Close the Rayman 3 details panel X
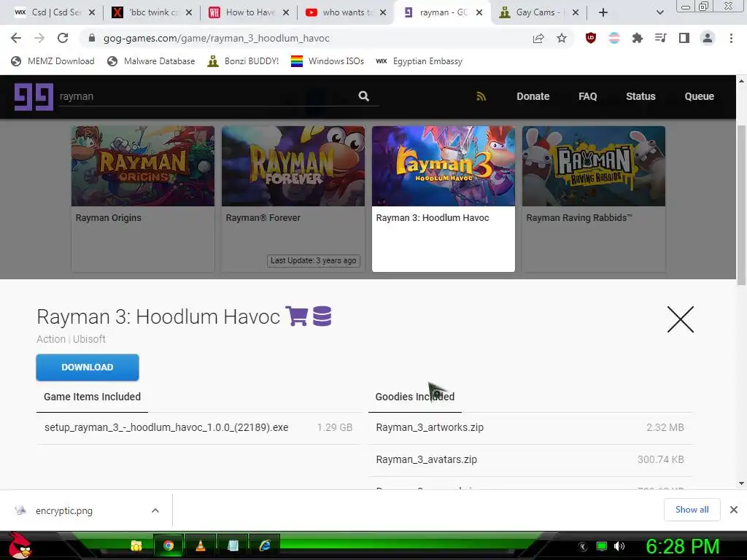 point(681,319)
